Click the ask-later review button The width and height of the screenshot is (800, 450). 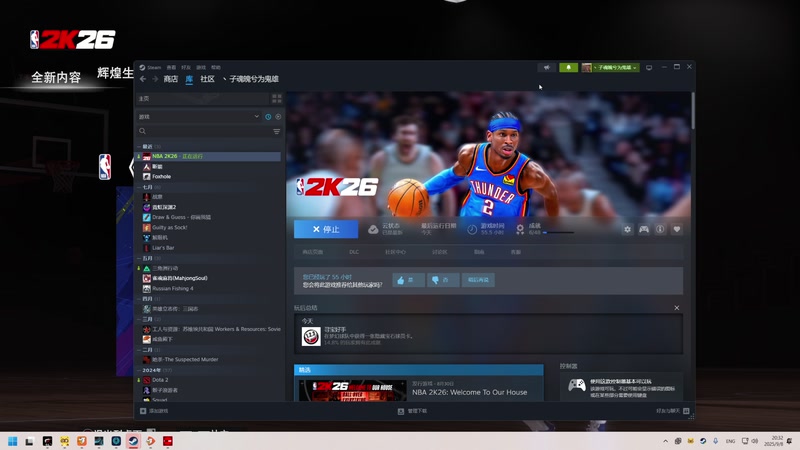pyautogui.click(x=478, y=280)
